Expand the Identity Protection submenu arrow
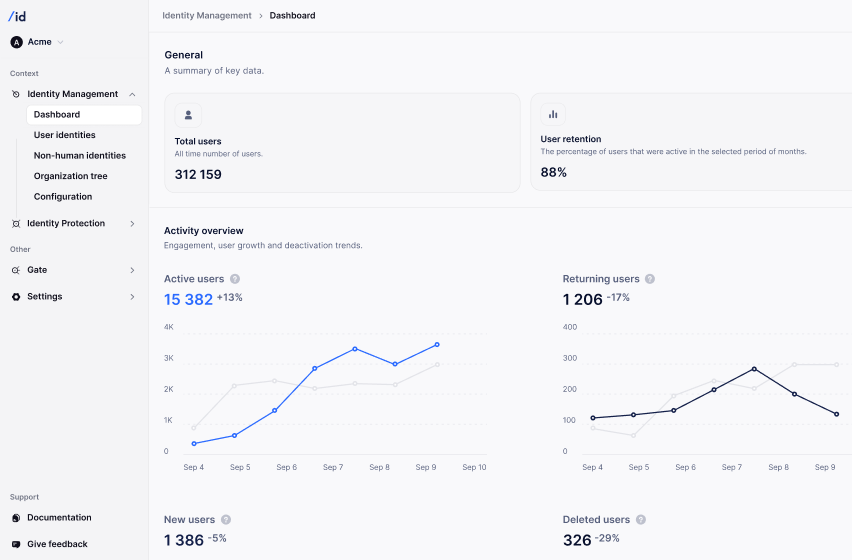 pos(132,224)
